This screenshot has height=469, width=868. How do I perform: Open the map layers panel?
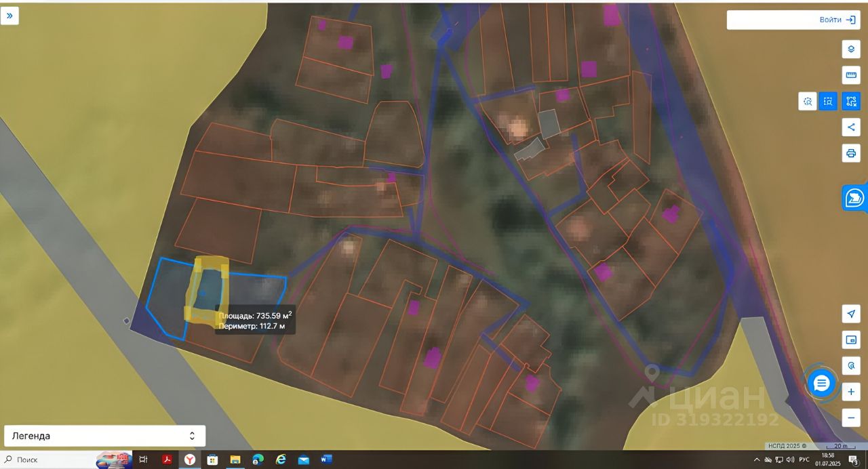pos(851,49)
